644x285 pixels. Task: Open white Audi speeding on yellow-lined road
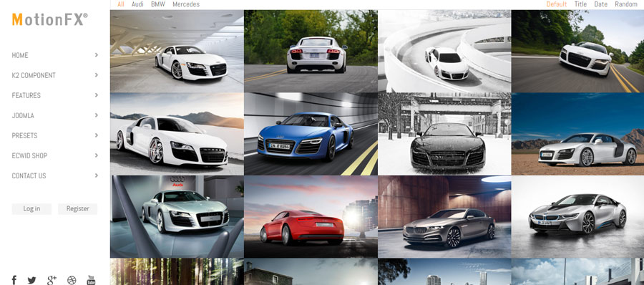coord(578,52)
